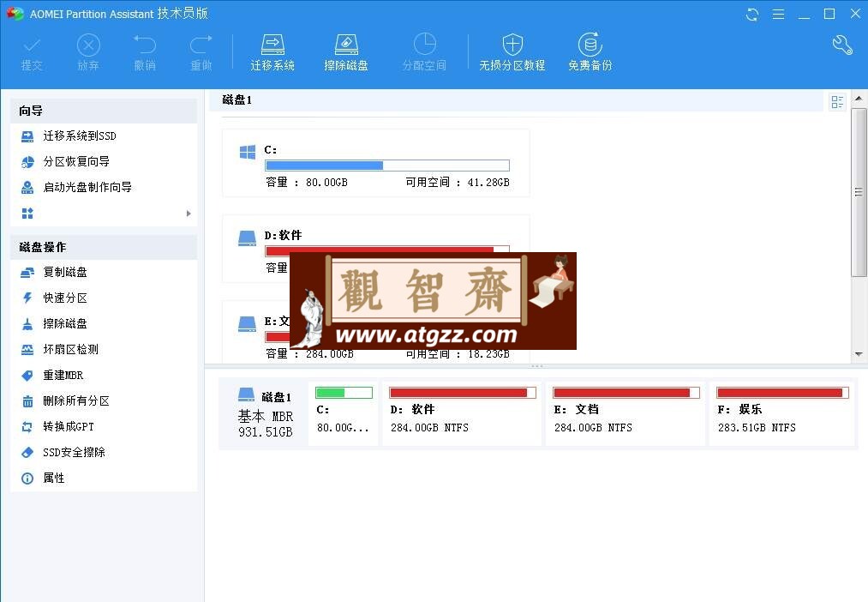Viewport: 868px width, 602px height.
Task: Click the 重做 (redo) toolbar icon
Action: [201, 53]
